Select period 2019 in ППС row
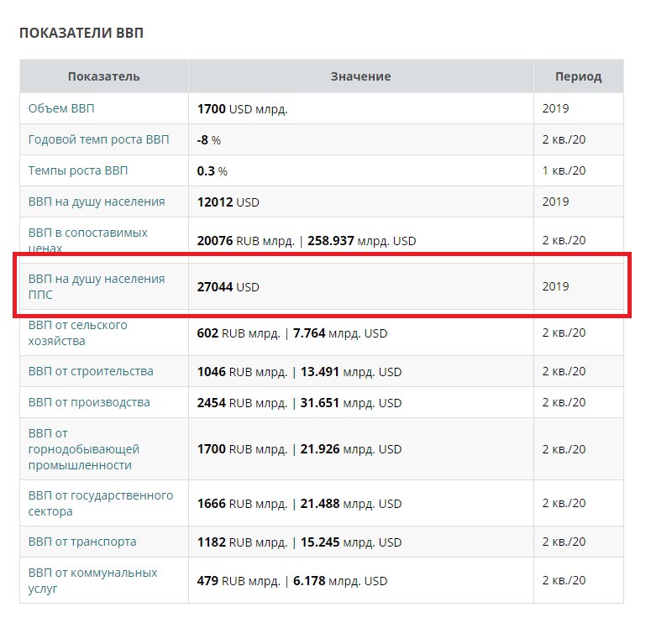The width and height of the screenshot is (672, 623). (x=555, y=286)
